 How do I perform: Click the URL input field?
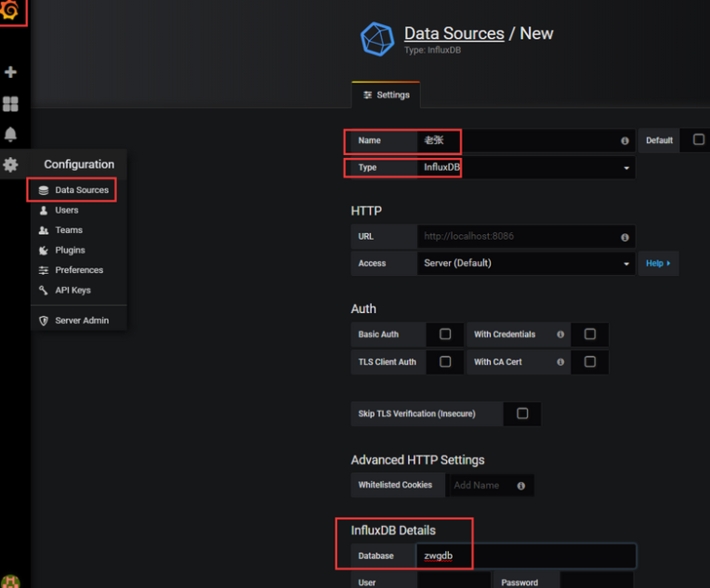pos(526,237)
